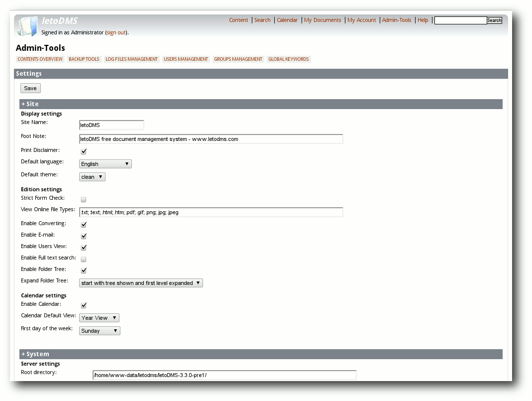The height and width of the screenshot is (401, 532).
Task: Click the Display settings heading
Action: pyautogui.click(x=41, y=114)
